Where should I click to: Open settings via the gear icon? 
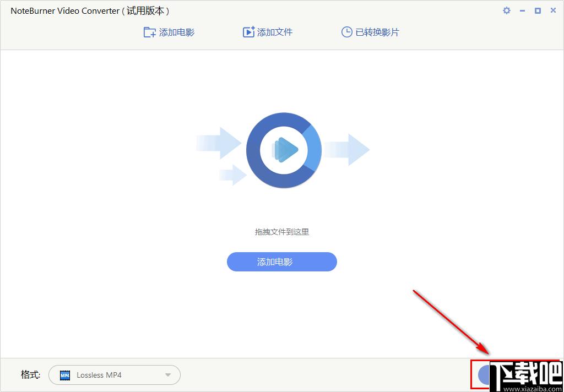tap(507, 10)
